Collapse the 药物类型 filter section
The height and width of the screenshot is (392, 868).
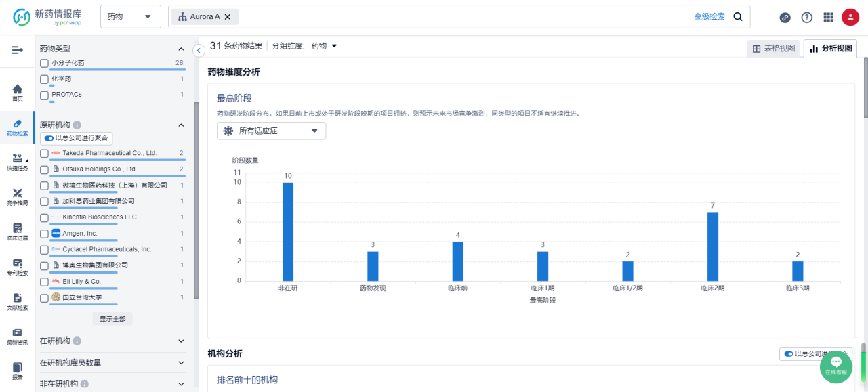pyautogui.click(x=181, y=48)
